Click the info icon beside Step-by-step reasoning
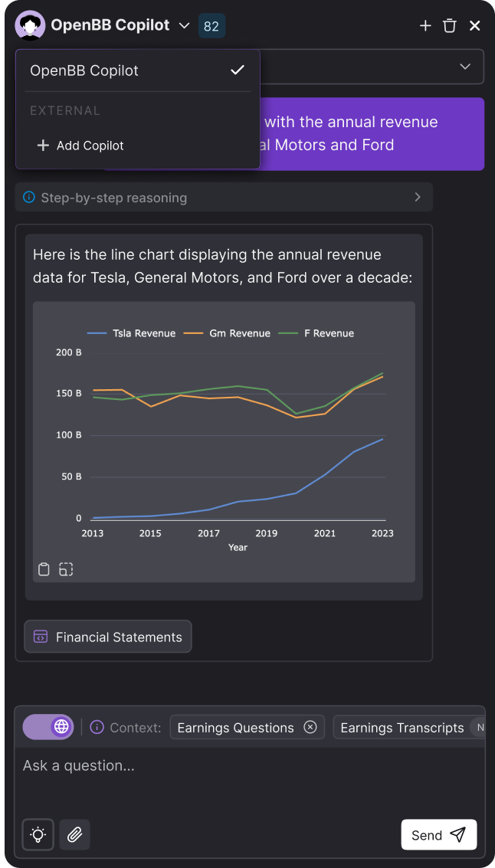 (x=29, y=197)
